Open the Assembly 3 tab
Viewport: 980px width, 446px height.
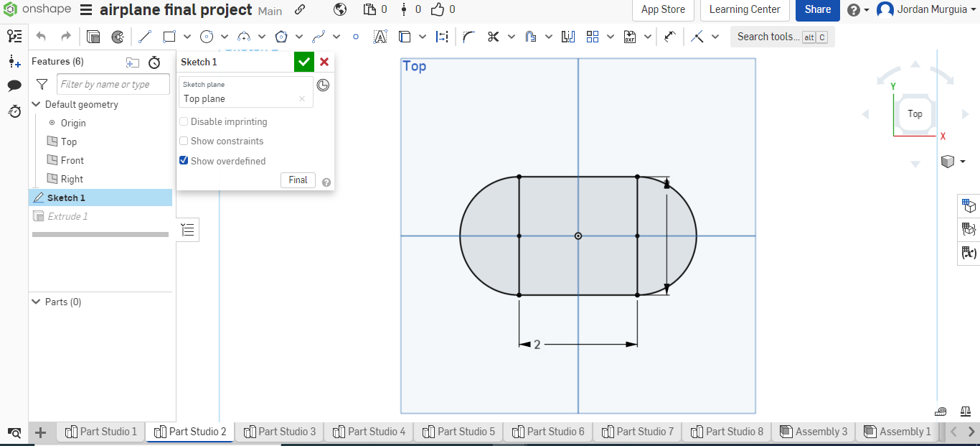point(814,432)
